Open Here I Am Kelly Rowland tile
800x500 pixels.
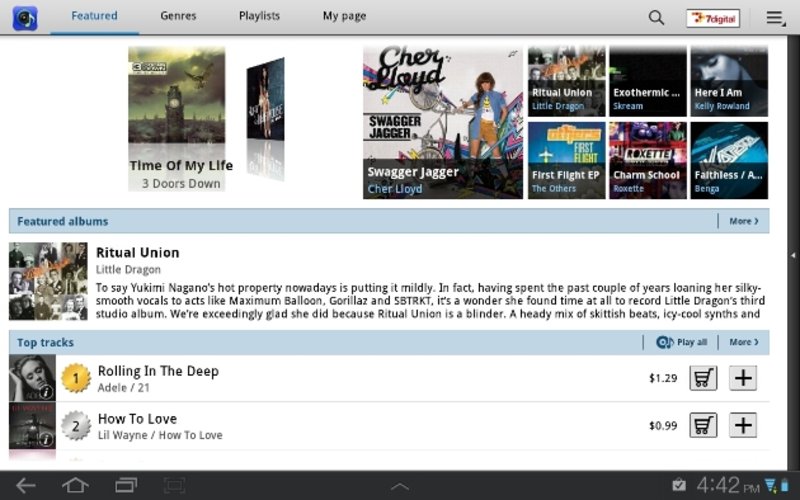tap(729, 81)
